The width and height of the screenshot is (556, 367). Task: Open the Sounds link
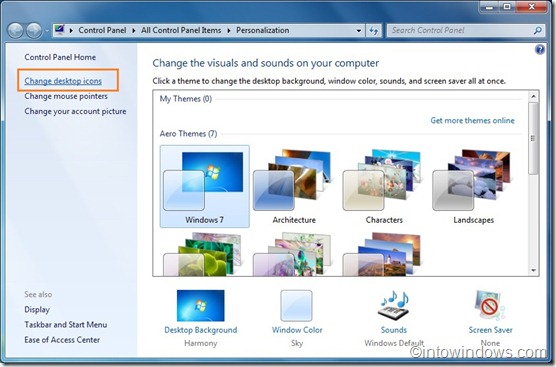pyautogui.click(x=394, y=330)
